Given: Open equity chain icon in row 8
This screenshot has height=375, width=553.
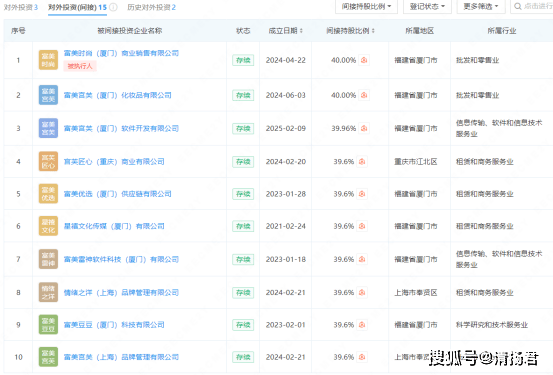Looking at the screenshot, I should tap(362, 292).
